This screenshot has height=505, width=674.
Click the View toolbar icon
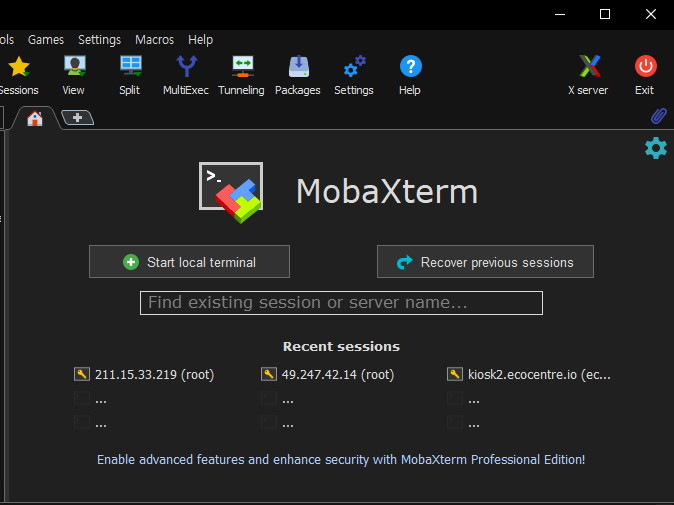click(x=74, y=66)
